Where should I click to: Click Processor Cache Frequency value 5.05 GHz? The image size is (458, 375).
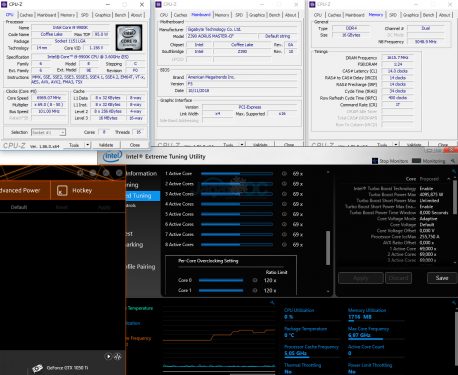click(296, 353)
